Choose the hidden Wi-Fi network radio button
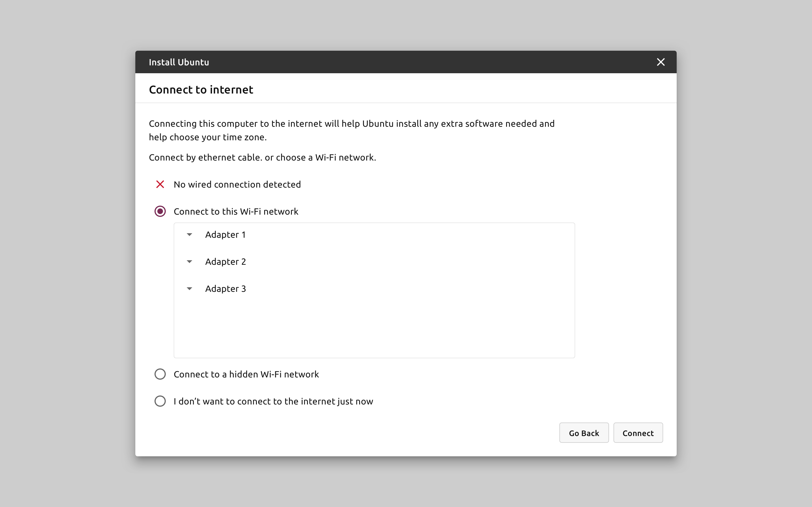 click(x=160, y=374)
